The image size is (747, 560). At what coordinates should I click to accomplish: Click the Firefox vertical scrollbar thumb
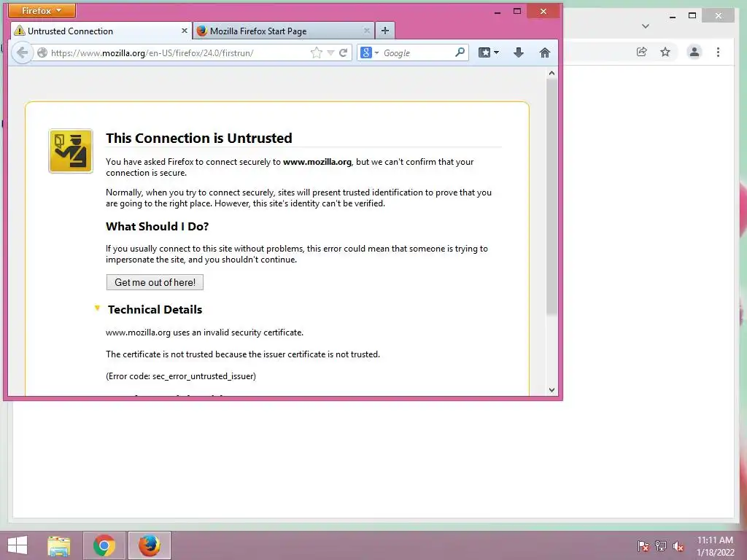(551, 196)
